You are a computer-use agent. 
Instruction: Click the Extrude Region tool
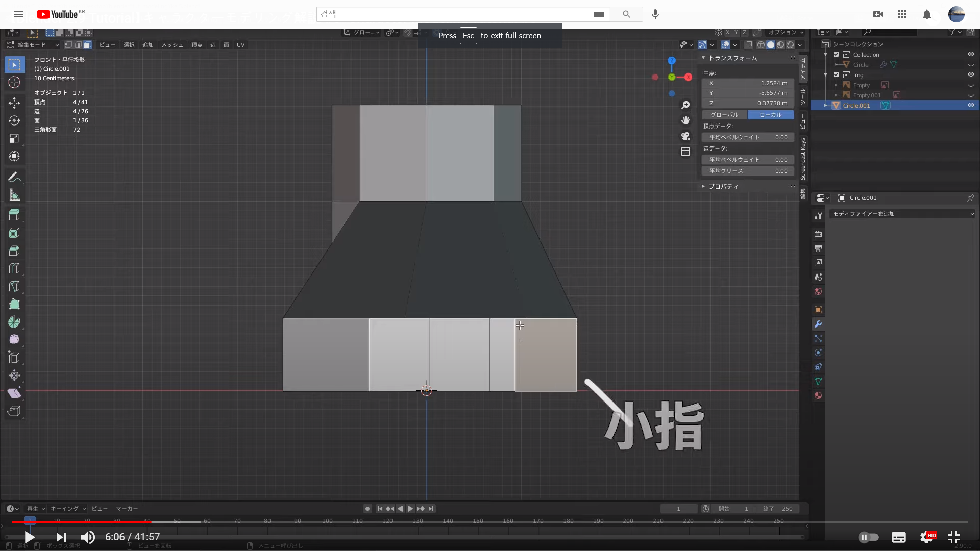(x=14, y=215)
